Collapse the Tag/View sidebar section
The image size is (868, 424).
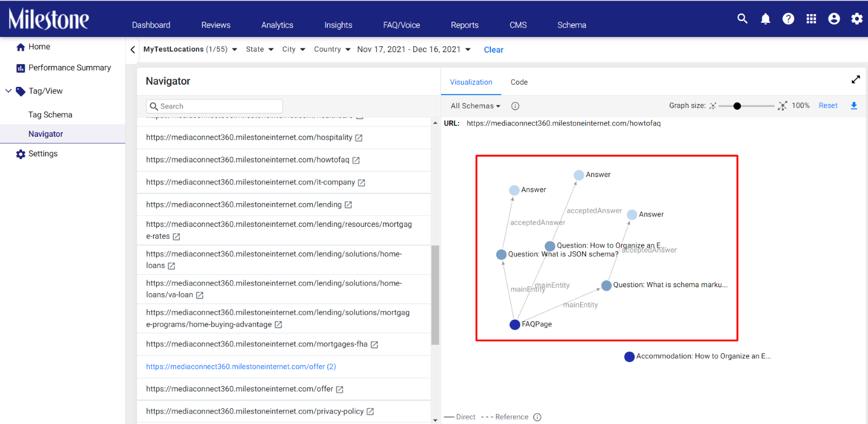point(8,91)
